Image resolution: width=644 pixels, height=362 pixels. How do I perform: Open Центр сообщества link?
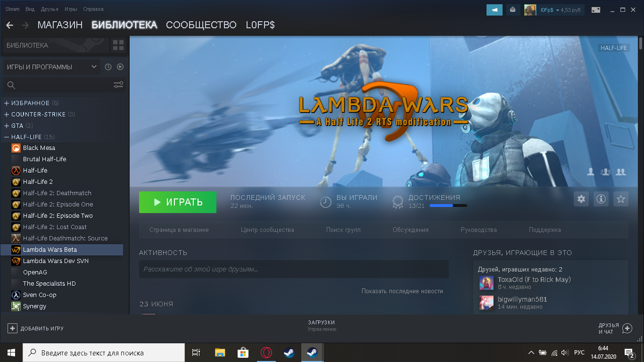[267, 230]
